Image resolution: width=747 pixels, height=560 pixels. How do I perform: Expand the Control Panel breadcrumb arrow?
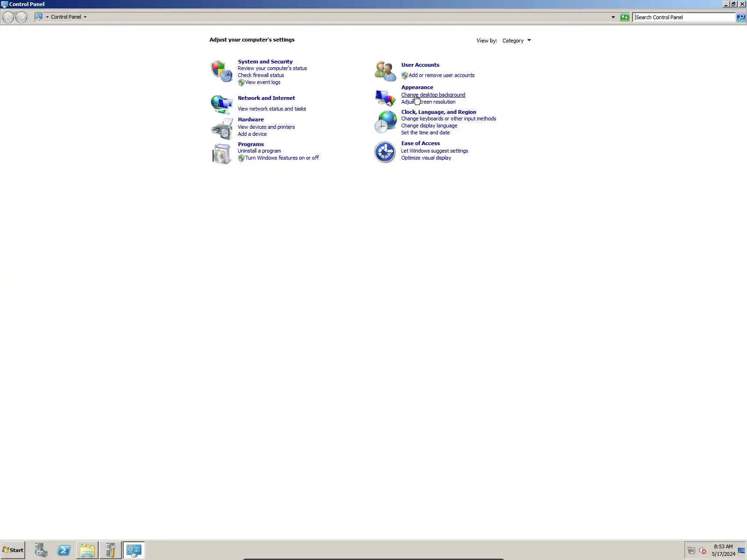tap(85, 17)
